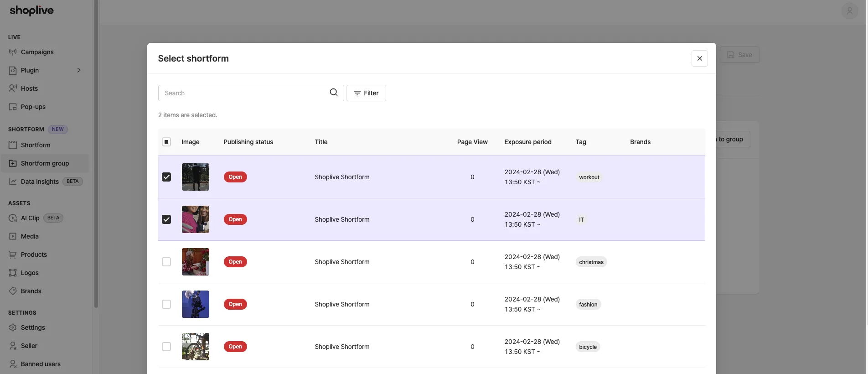Open Banned users icon
This screenshot has width=868, height=374.
(x=13, y=364)
